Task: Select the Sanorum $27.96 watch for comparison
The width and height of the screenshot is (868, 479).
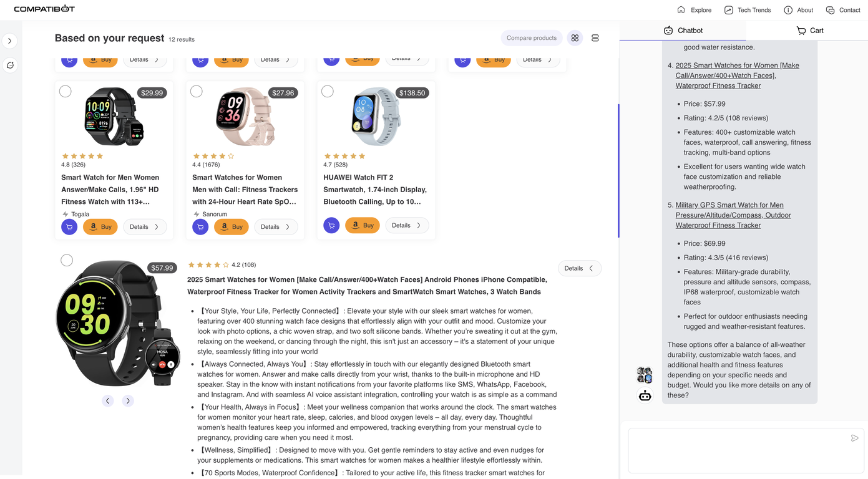Action: coord(197,92)
